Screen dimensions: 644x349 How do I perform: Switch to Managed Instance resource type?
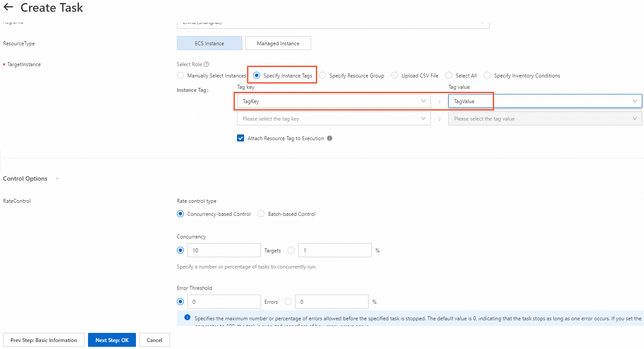coord(278,44)
